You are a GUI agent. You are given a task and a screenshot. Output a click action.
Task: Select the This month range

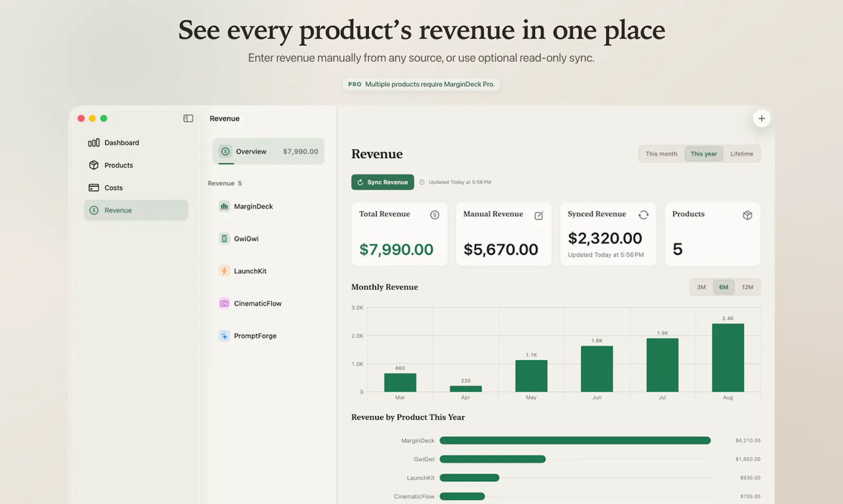point(661,154)
